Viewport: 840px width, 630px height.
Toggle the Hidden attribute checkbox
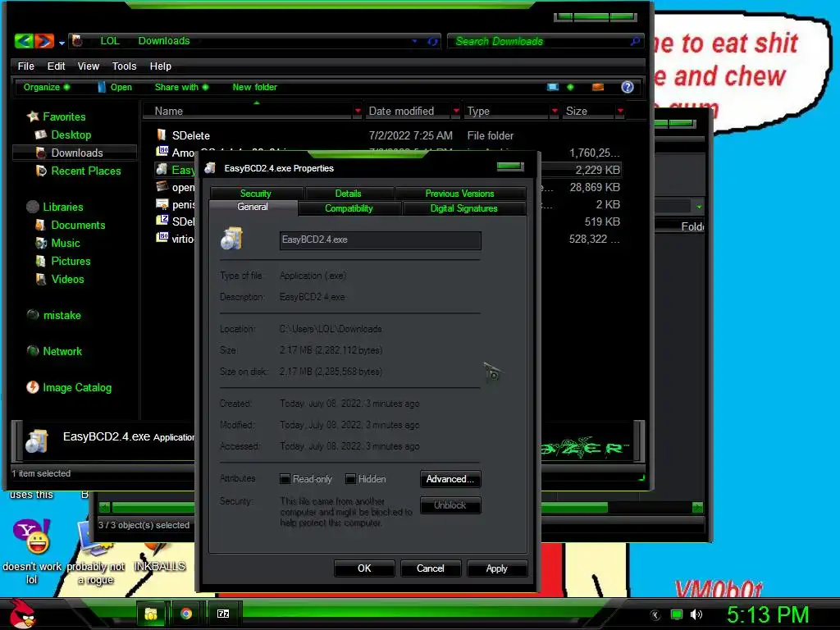[x=350, y=478]
